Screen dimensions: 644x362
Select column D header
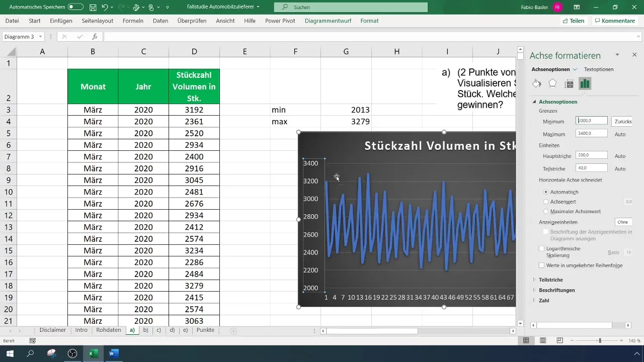pos(194,51)
